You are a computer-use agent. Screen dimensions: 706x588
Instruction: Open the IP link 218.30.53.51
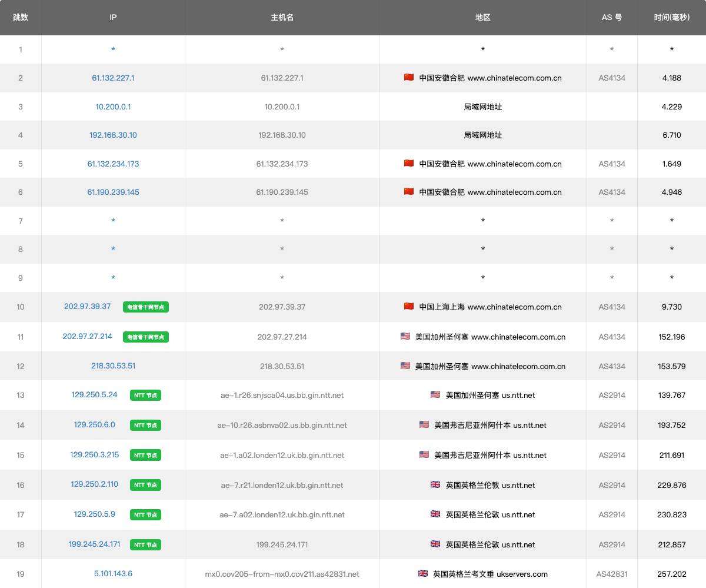pyautogui.click(x=113, y=366)
